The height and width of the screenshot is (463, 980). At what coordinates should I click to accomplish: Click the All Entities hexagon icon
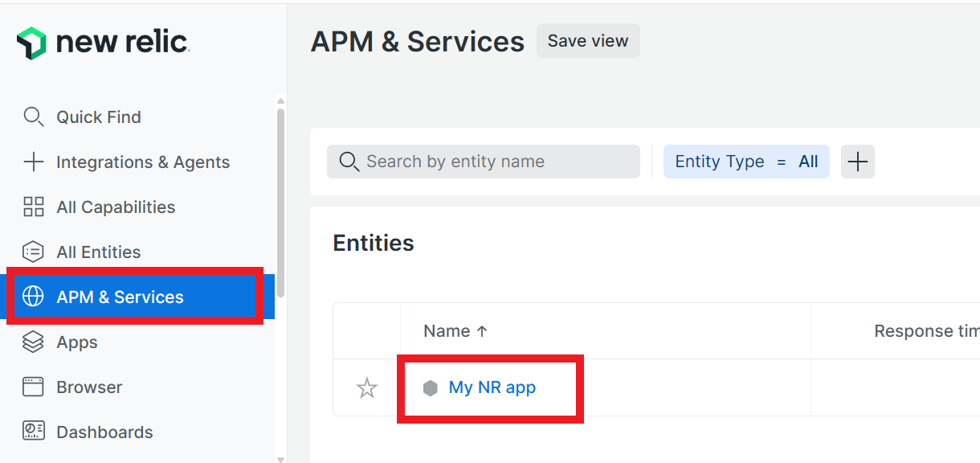pyautogui.click(x=33, y=252)
